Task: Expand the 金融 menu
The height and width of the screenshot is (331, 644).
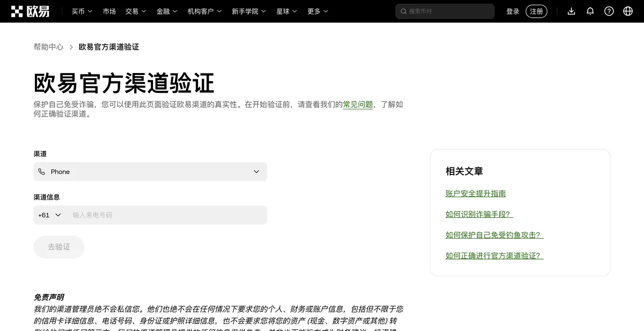Action: click(167, 11)
